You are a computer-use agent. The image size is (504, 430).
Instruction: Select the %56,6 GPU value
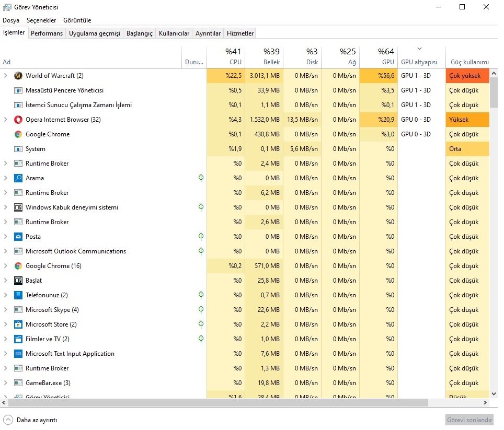[x=379, y=76]
